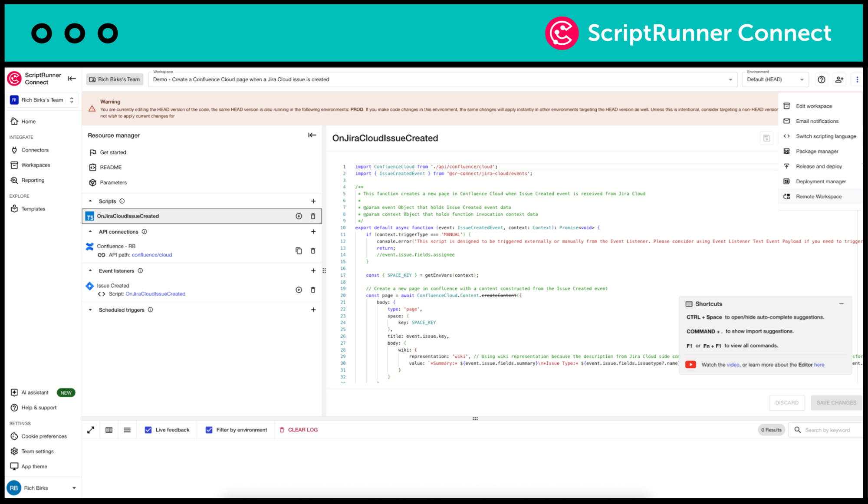Open Workspaces in sidebar
This screenshot has height=504, width=868.
pyautogui.click(x=43, y=165)
